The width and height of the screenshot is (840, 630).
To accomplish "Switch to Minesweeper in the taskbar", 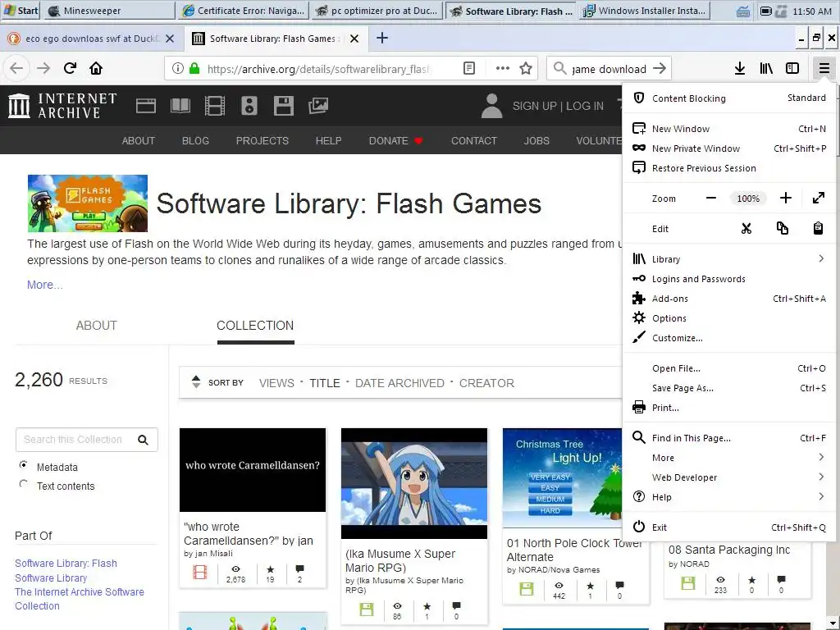I will pyautogui.click(x=109, y=10).
